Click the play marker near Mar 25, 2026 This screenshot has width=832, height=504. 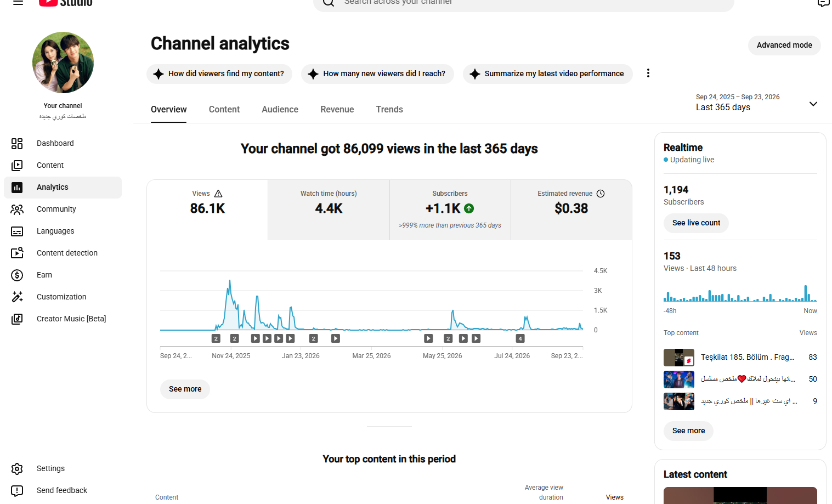pyautogui.click(x=336, y=338)
